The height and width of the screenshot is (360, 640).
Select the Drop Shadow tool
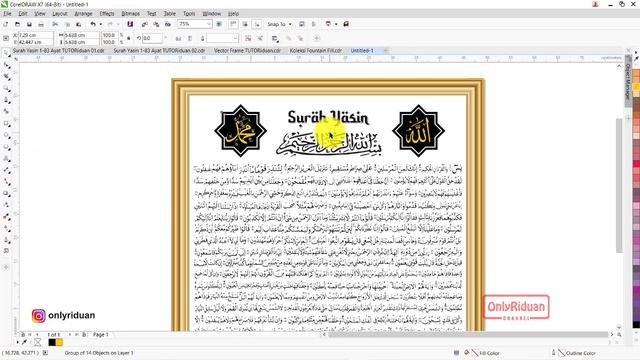pyautogui.click(x=6, y=193)
